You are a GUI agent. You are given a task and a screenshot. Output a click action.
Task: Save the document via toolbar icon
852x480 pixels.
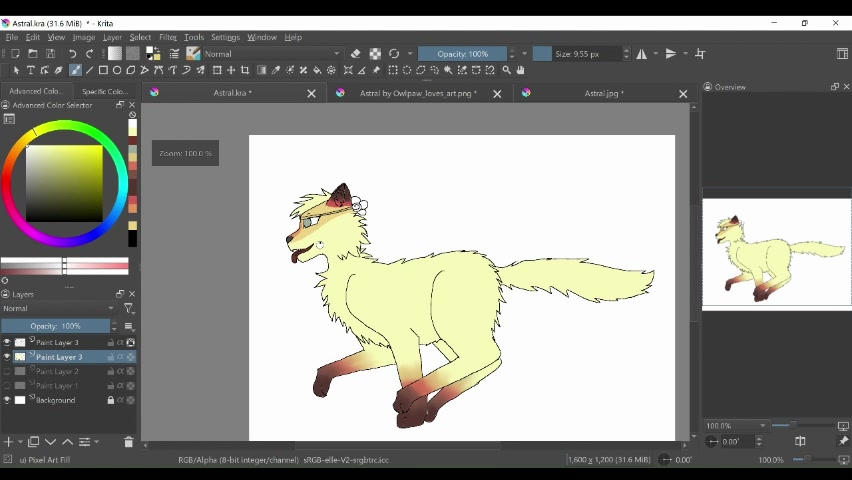[x=50, y=53]
